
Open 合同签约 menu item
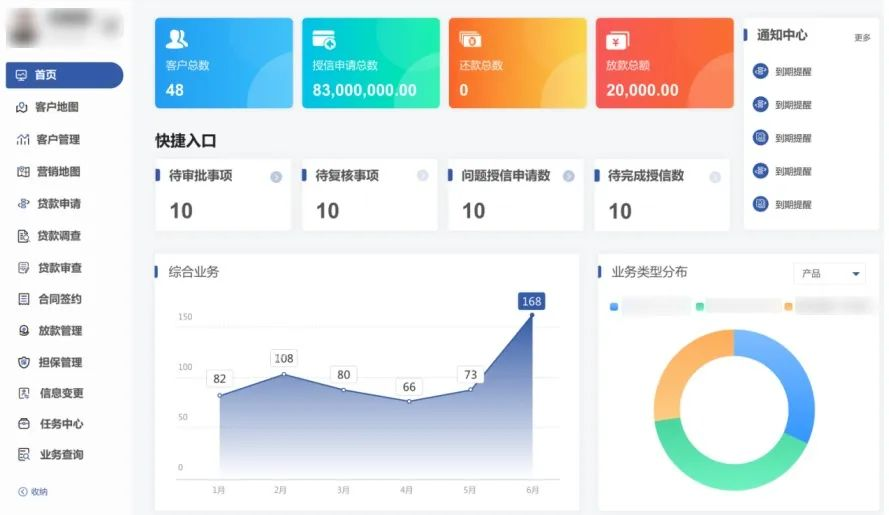59,299
